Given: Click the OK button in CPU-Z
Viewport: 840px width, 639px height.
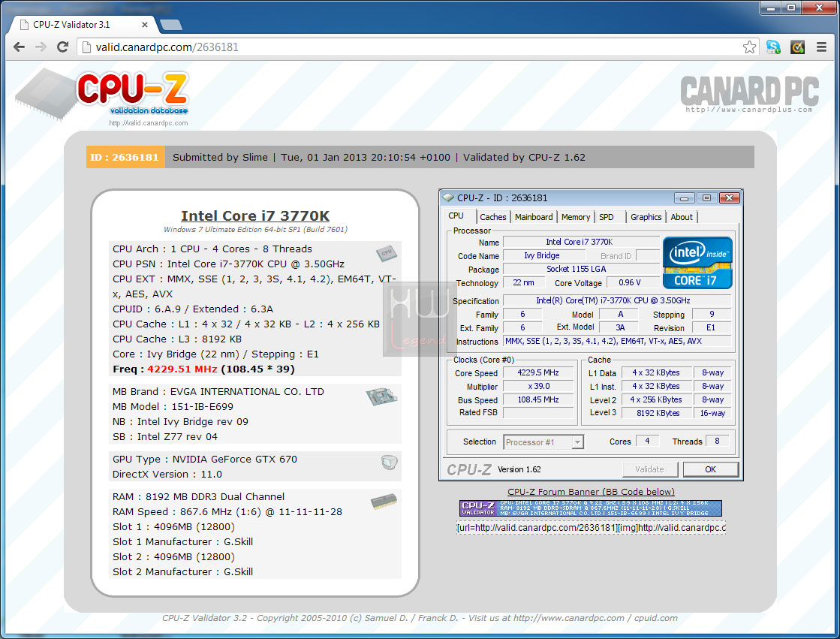Looking at the screenshot, I should pos(710,469).
